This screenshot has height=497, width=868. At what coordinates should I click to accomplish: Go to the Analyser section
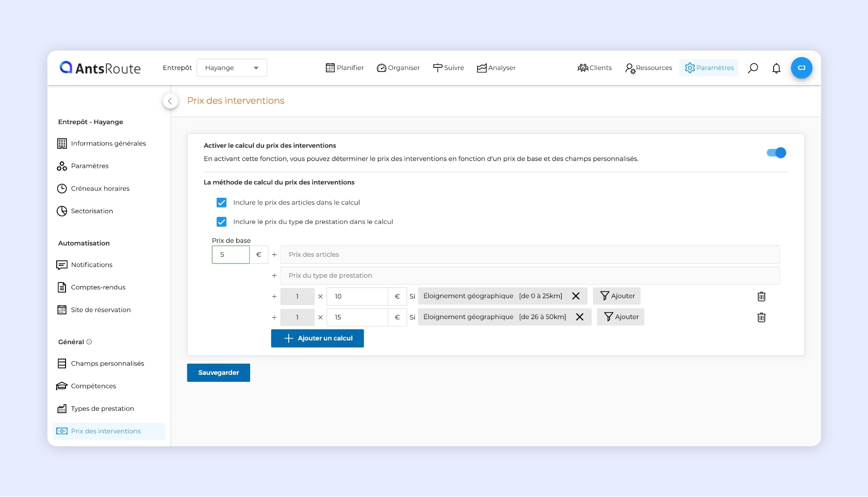(496, 68)
